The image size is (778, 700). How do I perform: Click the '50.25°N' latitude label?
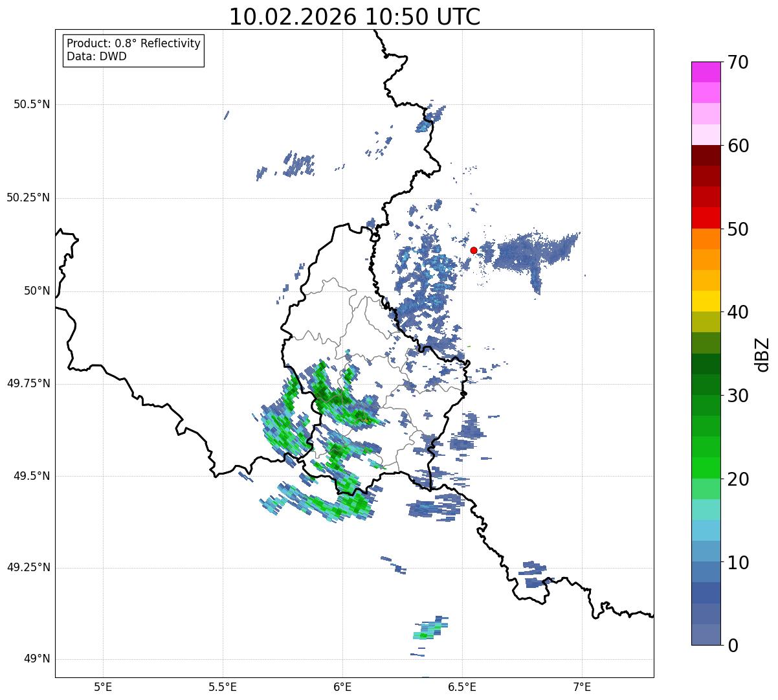click(28, 198)
